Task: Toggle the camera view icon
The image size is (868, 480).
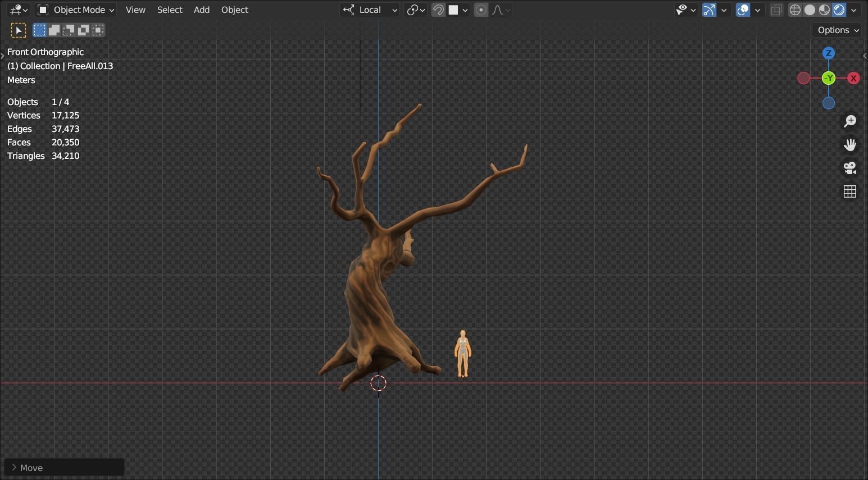Action: coord(850,168)
